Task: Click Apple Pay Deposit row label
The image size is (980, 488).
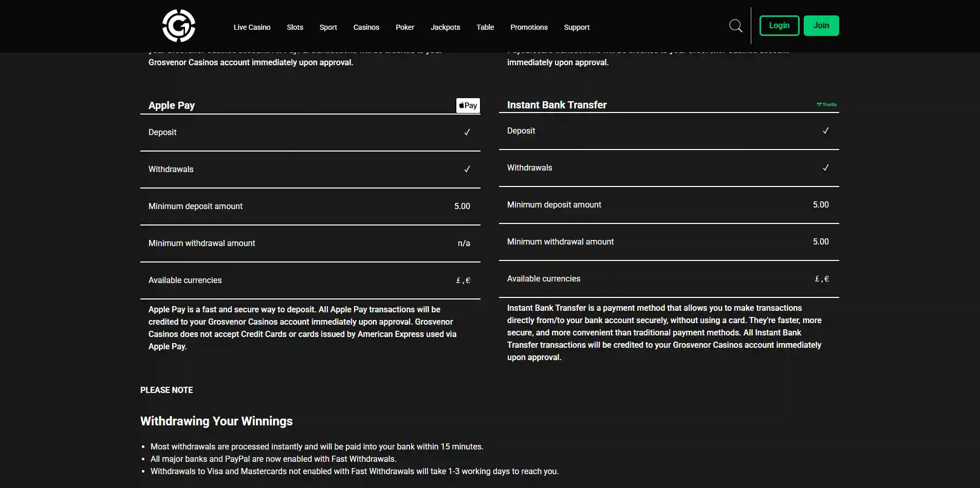Action: coord(162,132)
